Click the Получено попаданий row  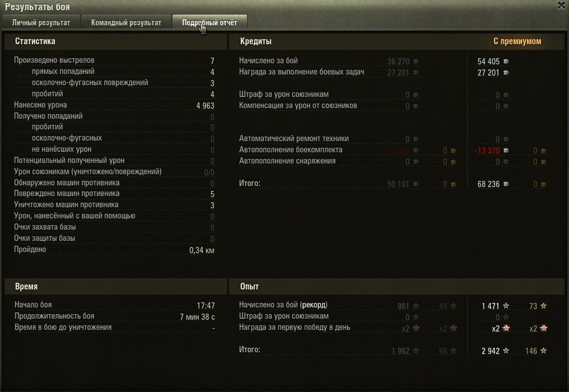(114, 116)
